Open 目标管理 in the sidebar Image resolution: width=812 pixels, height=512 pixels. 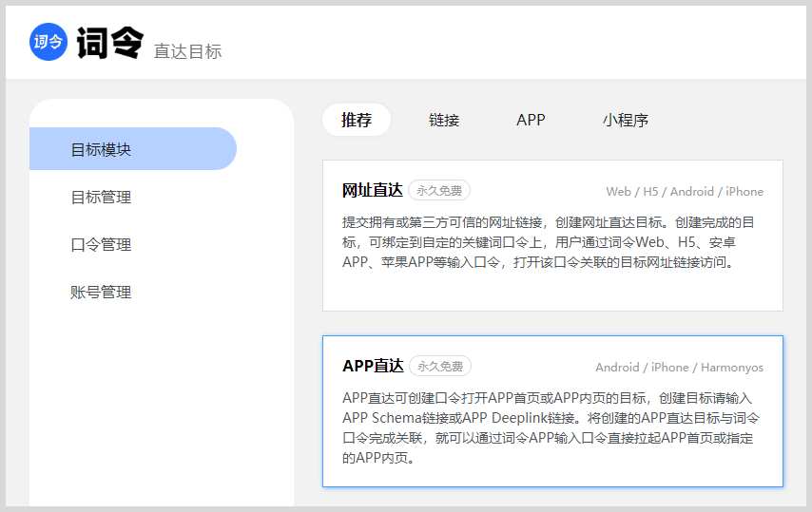(101, 197)
